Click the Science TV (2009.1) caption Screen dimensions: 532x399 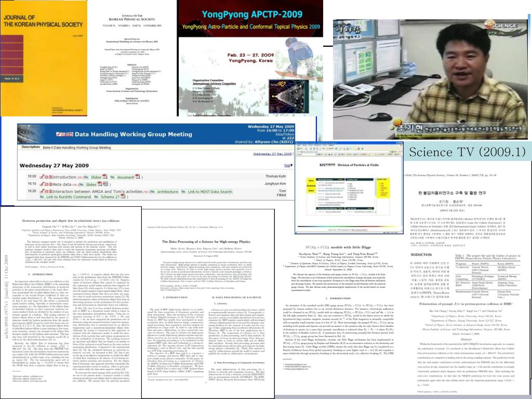click(x=467, y=152)
